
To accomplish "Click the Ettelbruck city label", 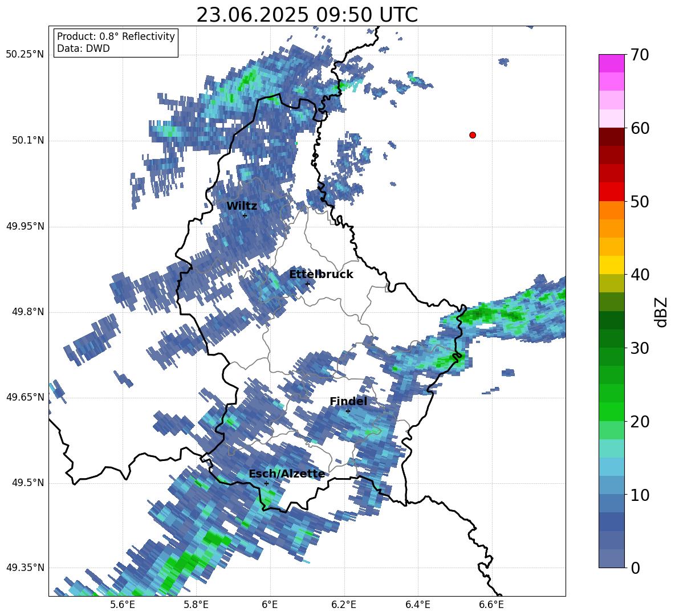I will click(x=321, y=275).
